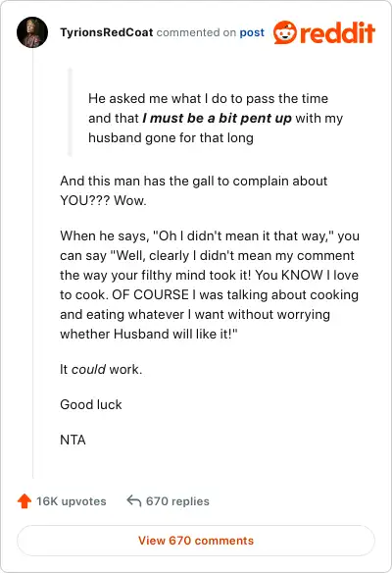Click the "commented on" text
Image resolution: width=392 pixels, height=573 pixels.
coord(196,32)
